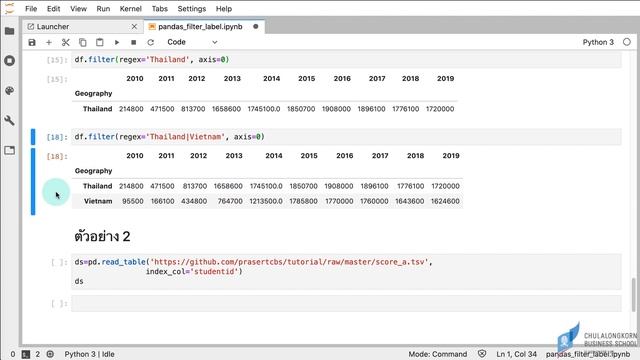The image size is (640, 360).
Task: Click pandas_filter_label.ipynb name in status bar
Action: tap(588, 354)
